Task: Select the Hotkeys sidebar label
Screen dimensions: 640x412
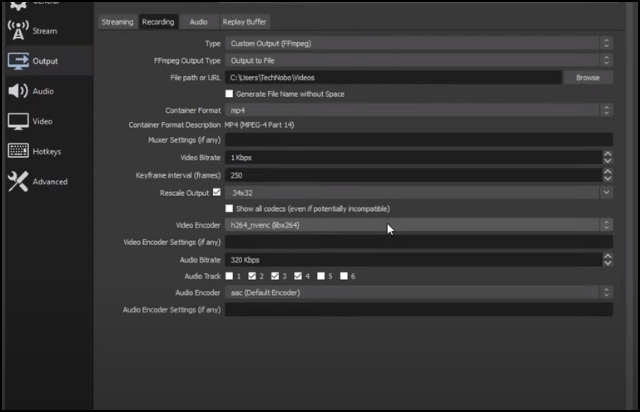Action: pyautogui.click(x=47, y=151)
